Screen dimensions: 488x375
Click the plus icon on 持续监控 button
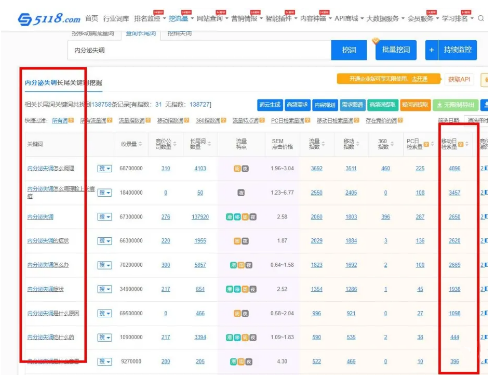(431, 50)
